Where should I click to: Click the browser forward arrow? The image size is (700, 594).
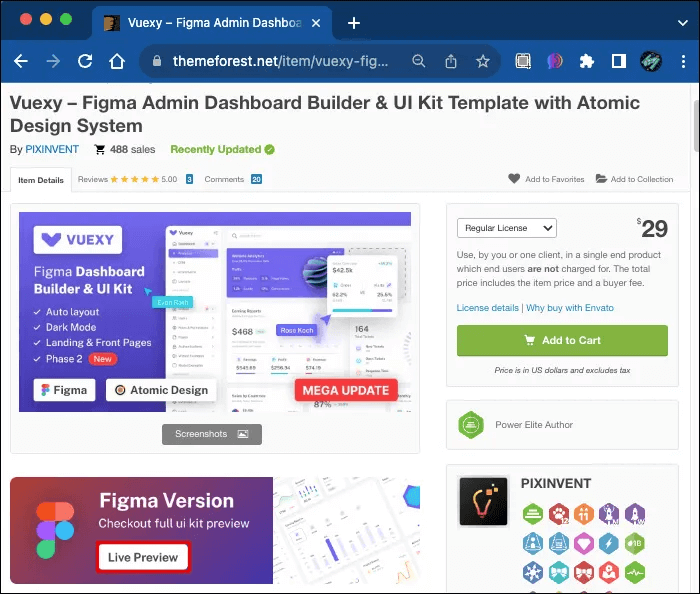coord(53,61)
